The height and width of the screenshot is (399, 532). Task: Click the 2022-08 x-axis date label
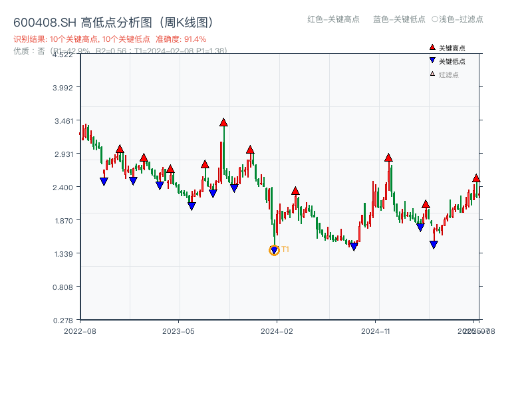(x=80, y=331)
